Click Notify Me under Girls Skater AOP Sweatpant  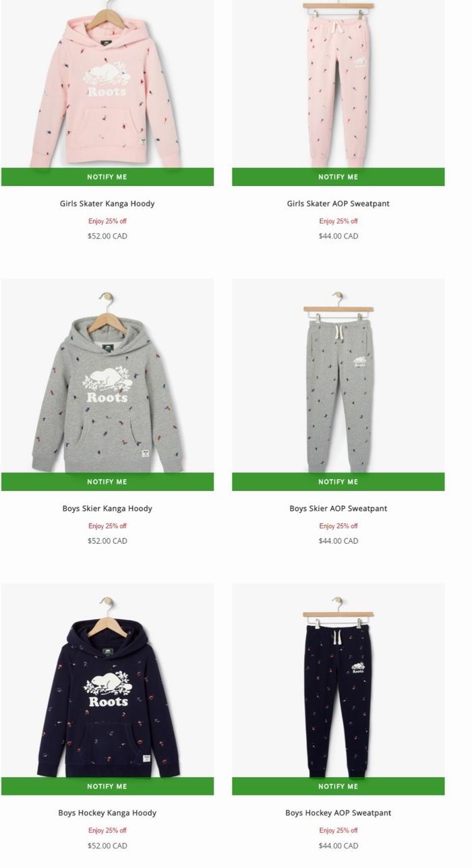coord(338,177)
